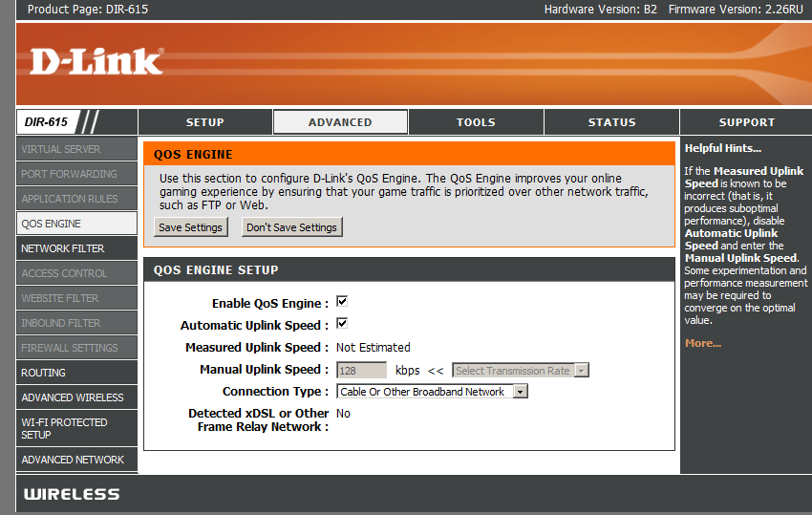Click 'Hardware Version: B2' text
Screen dimensions: 812x515
[600, 10]
